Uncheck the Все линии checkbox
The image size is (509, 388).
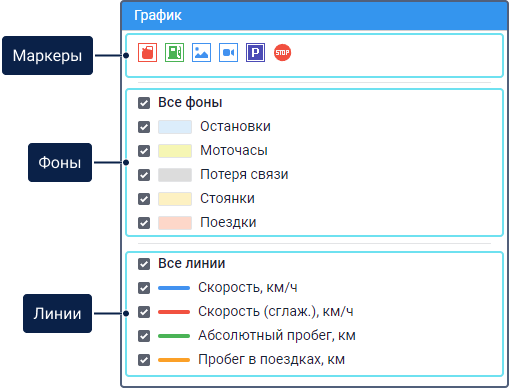144,264
